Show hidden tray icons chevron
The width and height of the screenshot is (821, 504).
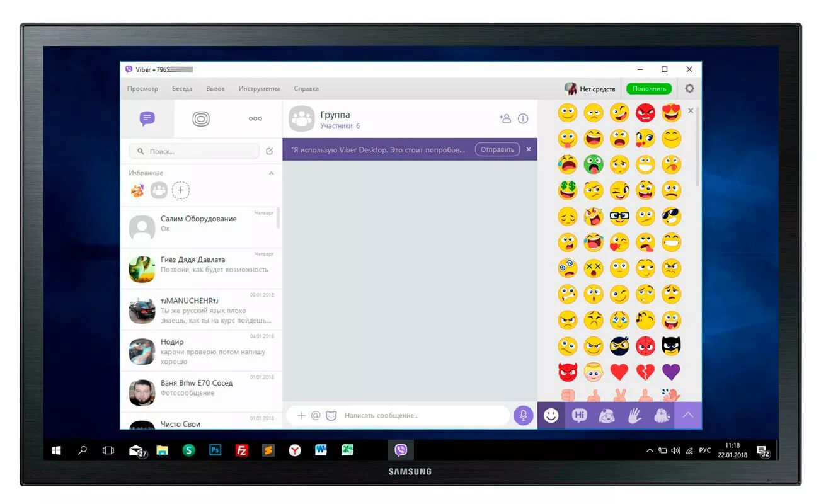(650, 450)
